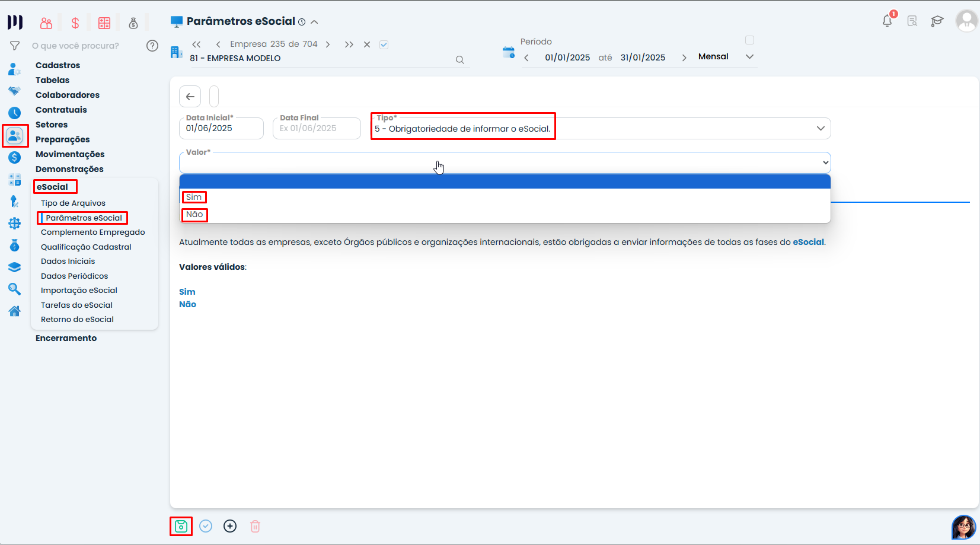
Task: Select the Não option in Valor dropdown
Action: point(194,214)
